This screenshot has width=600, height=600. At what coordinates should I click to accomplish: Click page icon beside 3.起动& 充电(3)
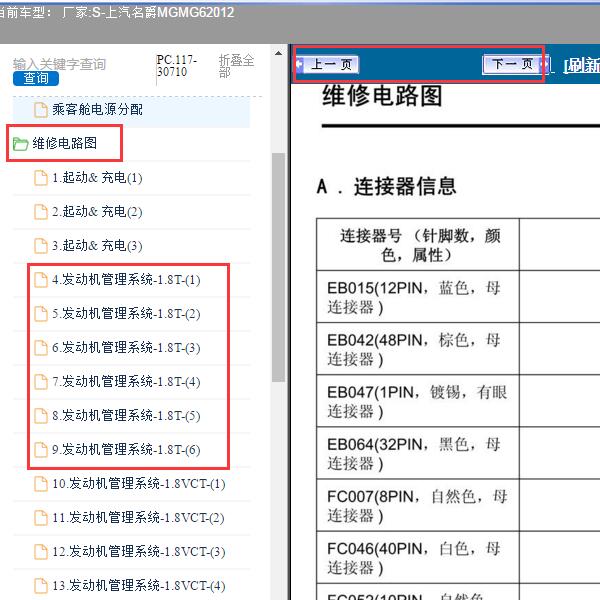(41, 246)
